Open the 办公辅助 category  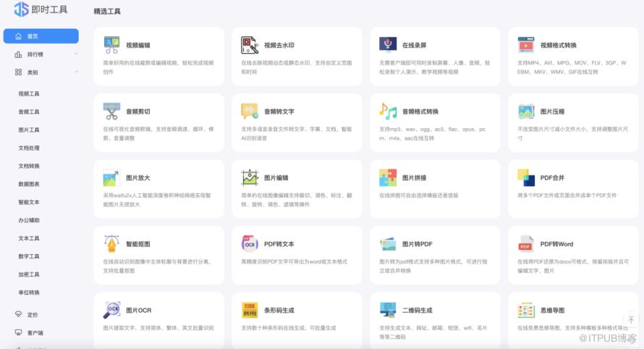[29, 220]
